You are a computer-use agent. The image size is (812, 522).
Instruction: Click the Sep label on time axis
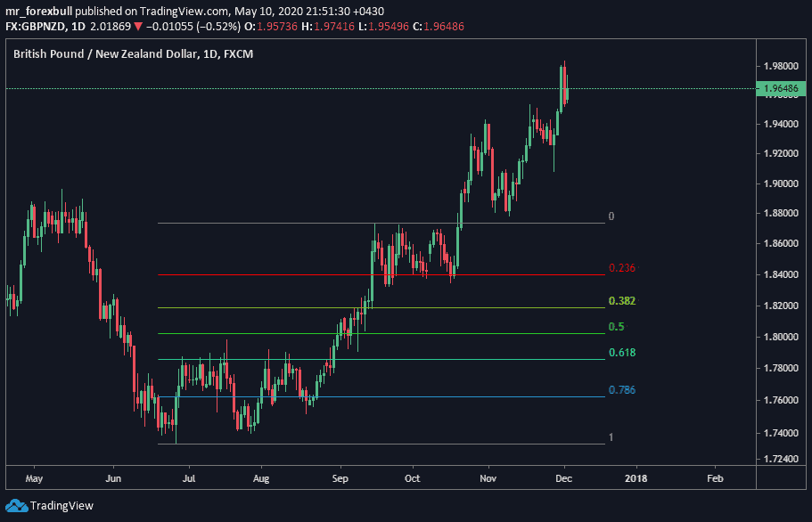coord(338,478)
